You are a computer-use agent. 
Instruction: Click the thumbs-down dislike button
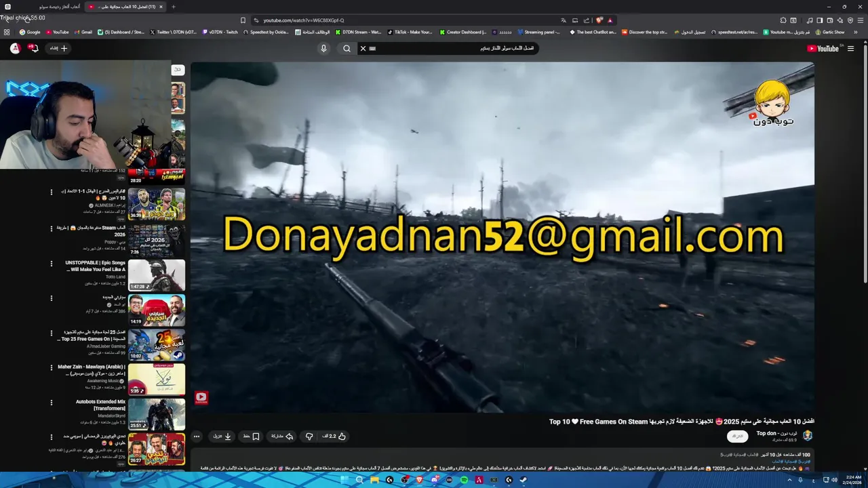309,436
